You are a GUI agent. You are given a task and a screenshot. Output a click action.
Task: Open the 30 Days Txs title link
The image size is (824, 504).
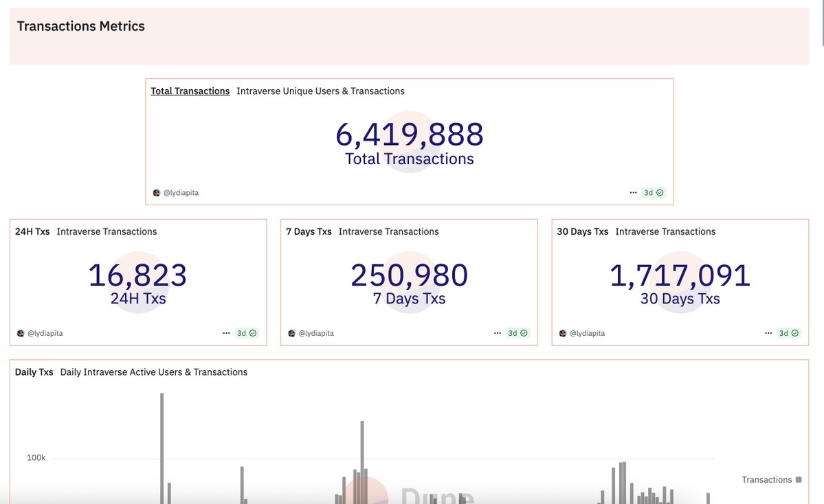(582, 231)
